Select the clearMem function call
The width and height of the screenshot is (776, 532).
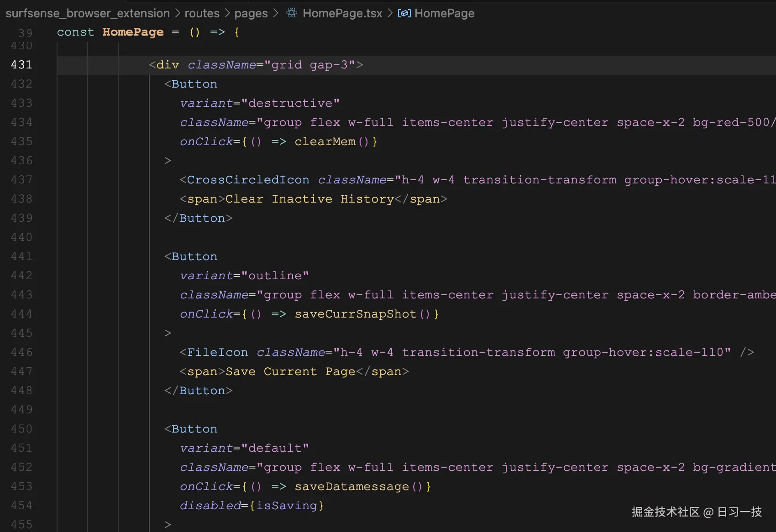(325, 141)
